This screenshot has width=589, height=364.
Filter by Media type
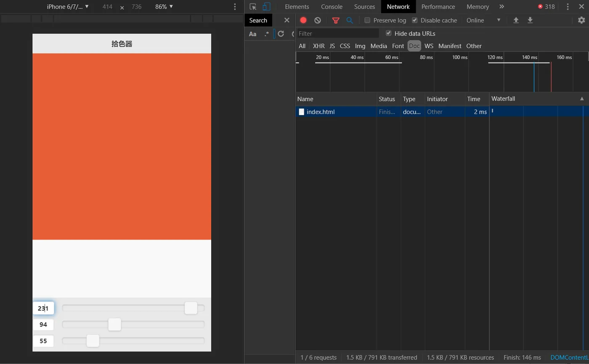[x=379, y=46]
